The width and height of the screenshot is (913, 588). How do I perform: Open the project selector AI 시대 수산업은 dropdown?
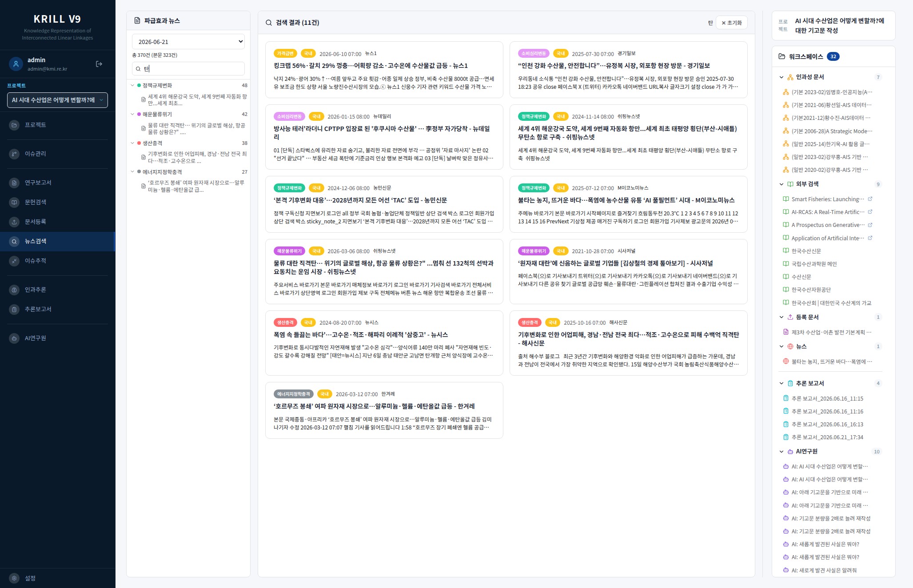(x=57, y=100)
